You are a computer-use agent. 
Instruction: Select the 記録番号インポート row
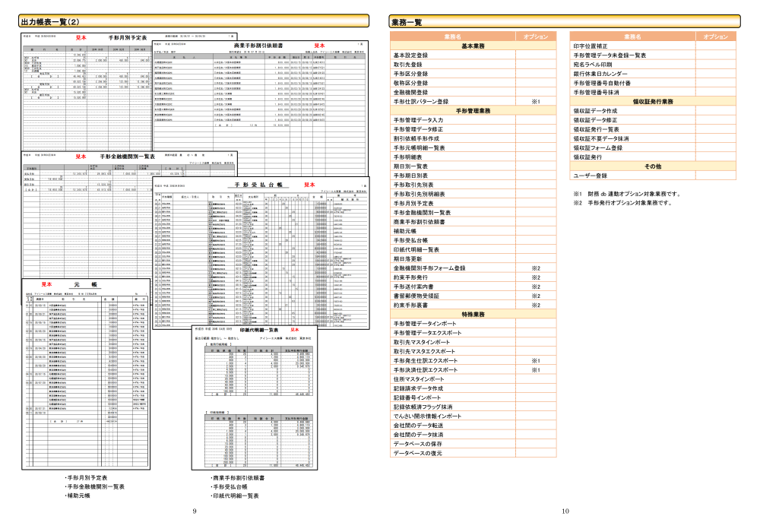(473, 397)
